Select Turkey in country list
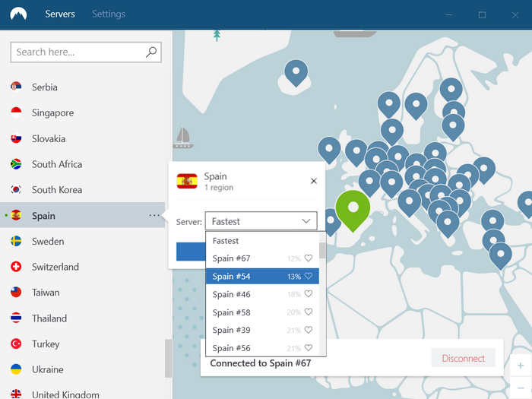532x399 pixels. 82,344
